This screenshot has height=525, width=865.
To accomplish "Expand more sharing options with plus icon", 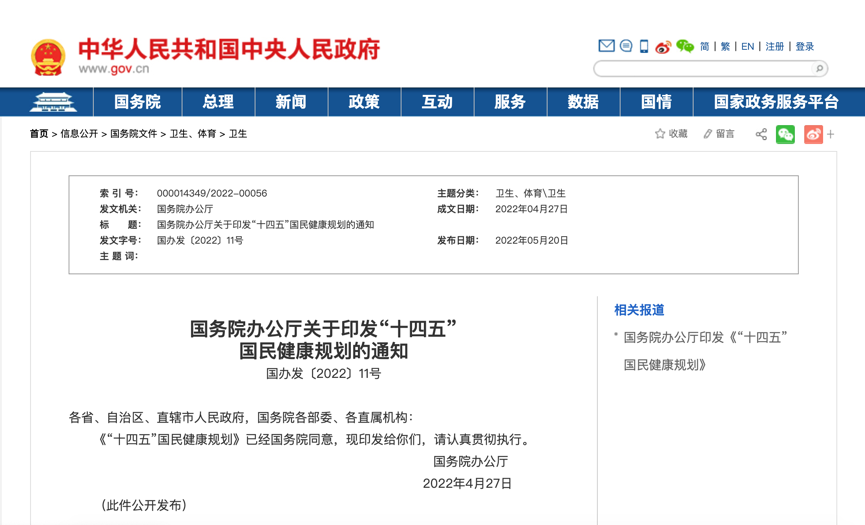I will (831, 134).
